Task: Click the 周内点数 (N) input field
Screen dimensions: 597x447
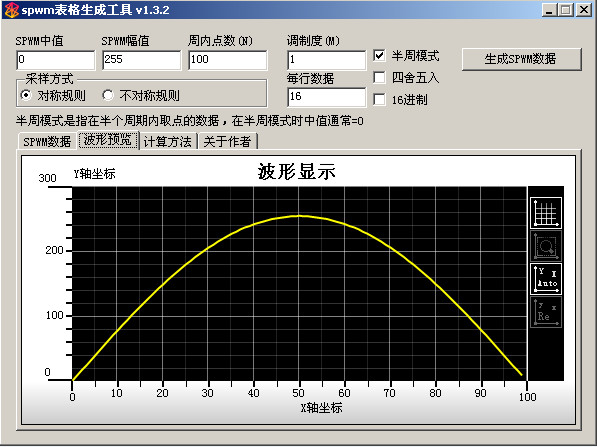Action: tap(228, 60)
